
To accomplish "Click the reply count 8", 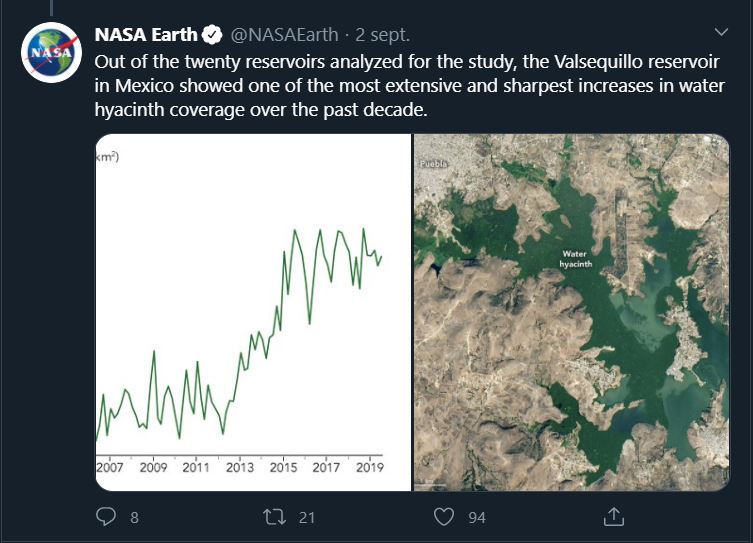I will [x=134, y=518].
